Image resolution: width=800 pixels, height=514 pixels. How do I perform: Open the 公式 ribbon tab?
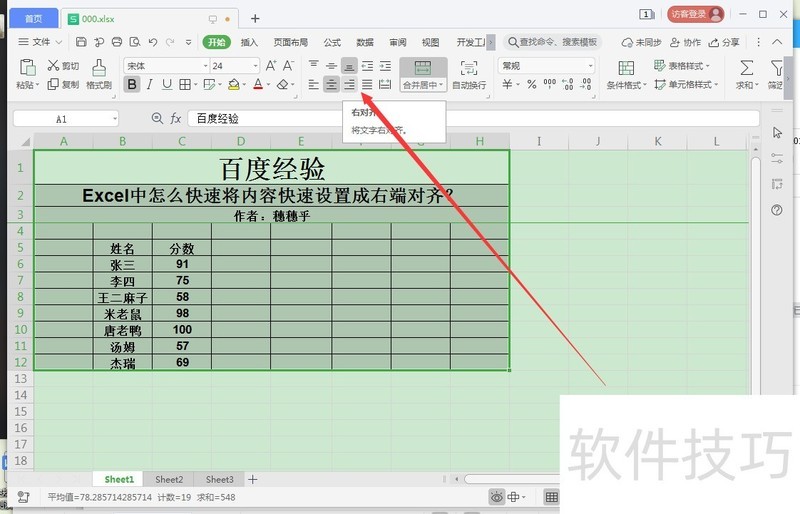click(x=332, y=42)
